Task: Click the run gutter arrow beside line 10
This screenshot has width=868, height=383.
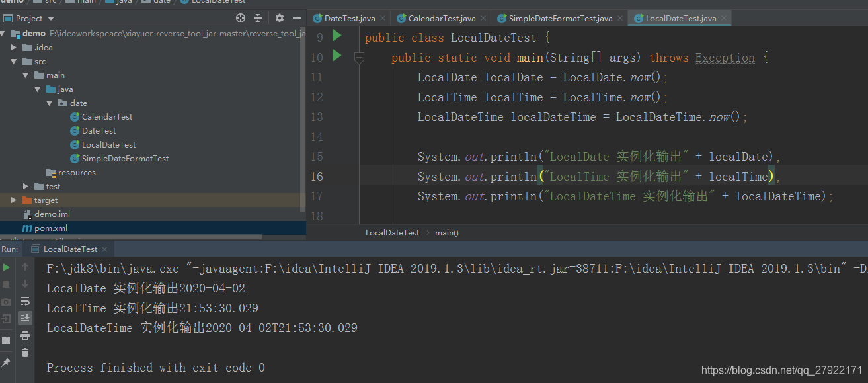Action: 337,56
